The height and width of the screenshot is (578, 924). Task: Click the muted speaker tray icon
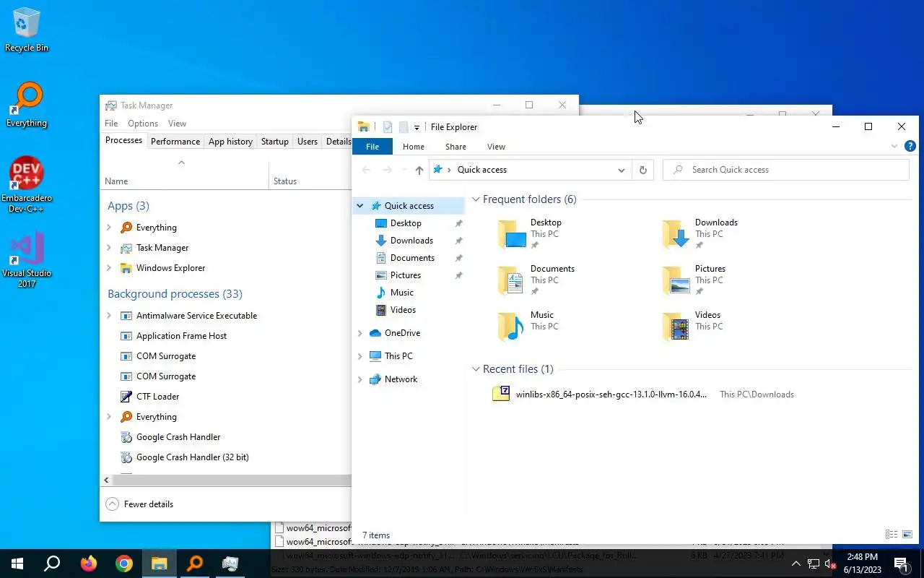point(830,564)
